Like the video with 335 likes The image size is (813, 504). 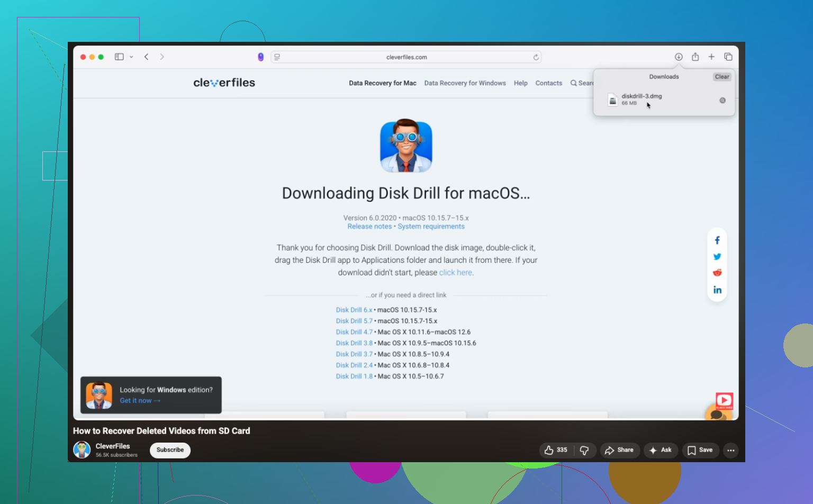[556, 450]
